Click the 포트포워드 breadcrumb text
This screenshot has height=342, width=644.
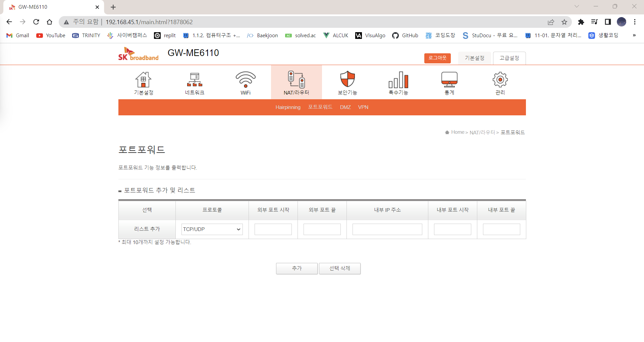(x=513, y=132)
